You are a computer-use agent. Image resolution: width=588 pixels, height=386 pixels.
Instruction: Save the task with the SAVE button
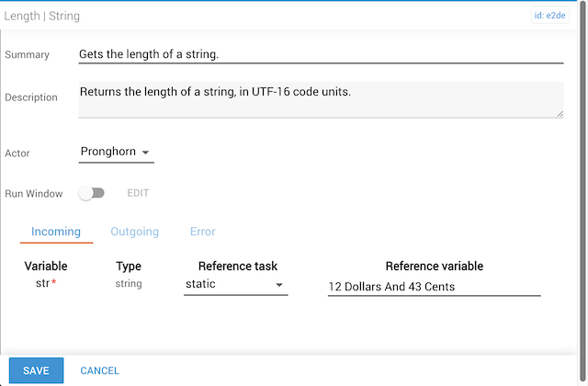[x=36, y=370]
